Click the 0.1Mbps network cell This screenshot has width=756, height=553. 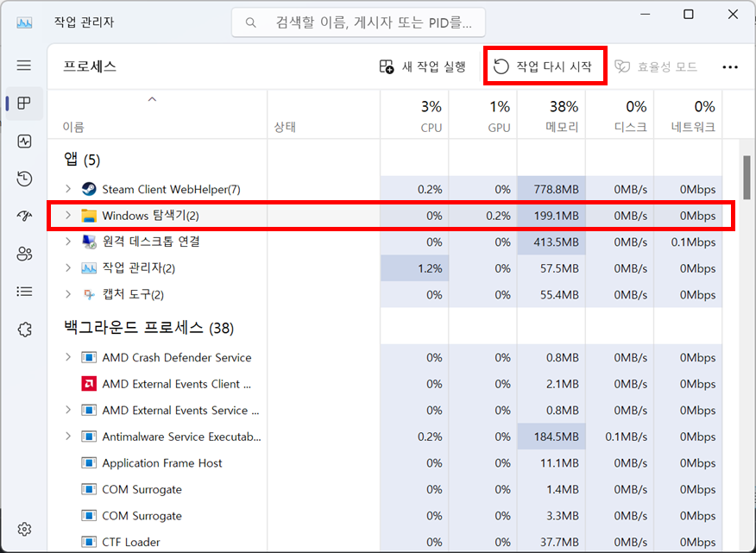688,242
